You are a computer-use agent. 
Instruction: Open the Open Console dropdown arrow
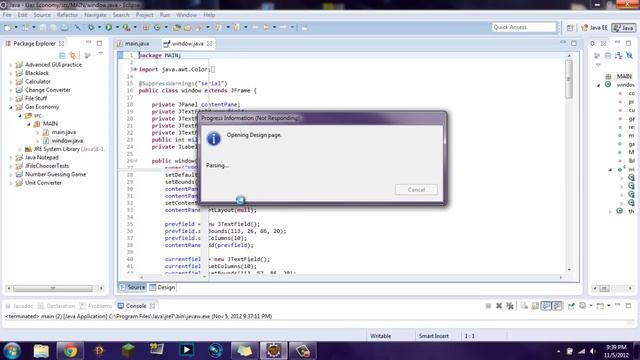(x=609, y=306)
